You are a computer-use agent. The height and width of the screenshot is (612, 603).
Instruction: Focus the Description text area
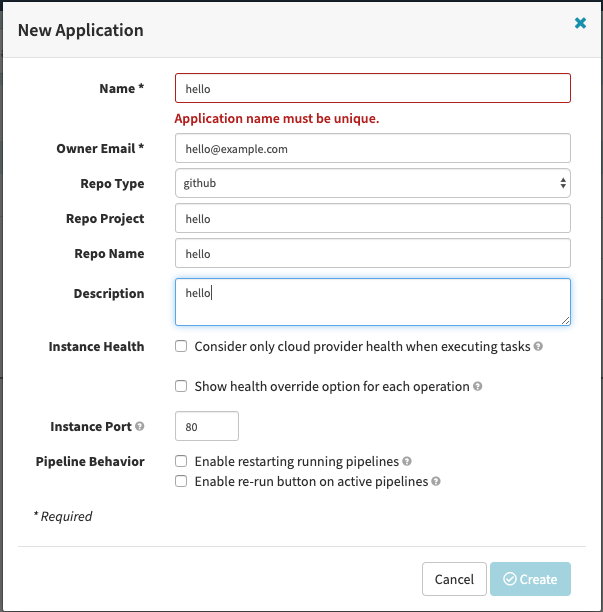(373, 302)
